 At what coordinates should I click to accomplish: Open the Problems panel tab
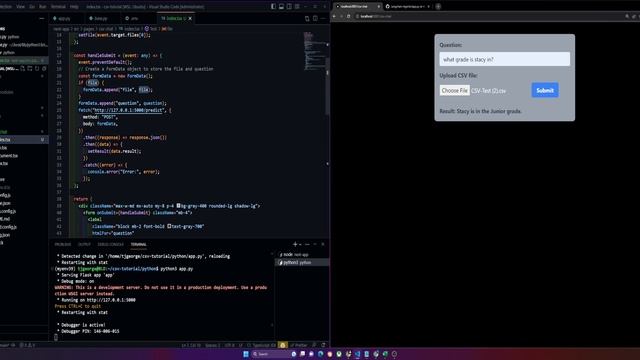point(63,244)
